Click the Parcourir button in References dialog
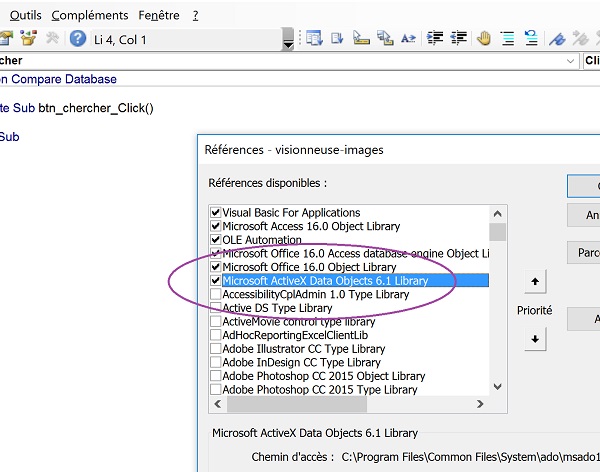Viewport: 600px width, 472px height. point(584,253)
